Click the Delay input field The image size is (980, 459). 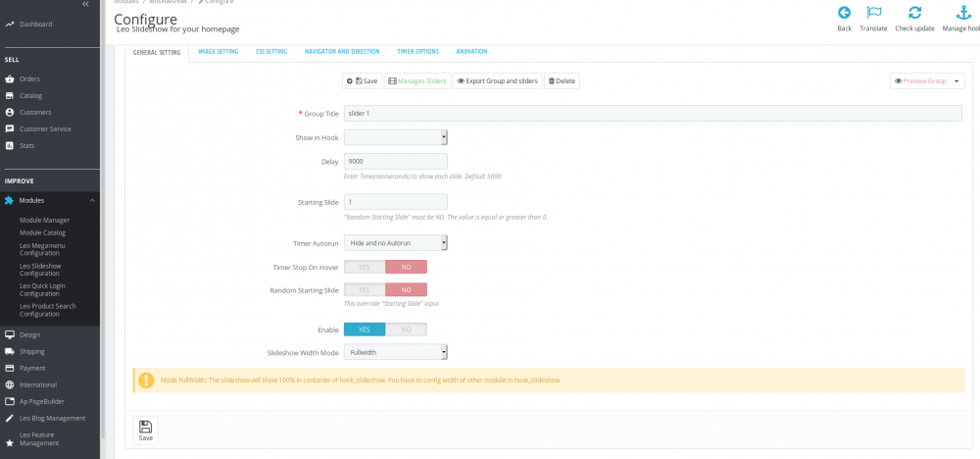coord(396,162)
